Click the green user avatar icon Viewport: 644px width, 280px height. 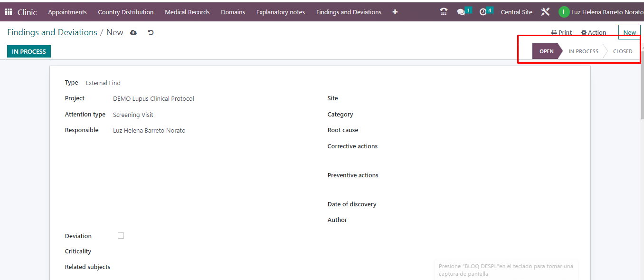(x=564, y=12)
